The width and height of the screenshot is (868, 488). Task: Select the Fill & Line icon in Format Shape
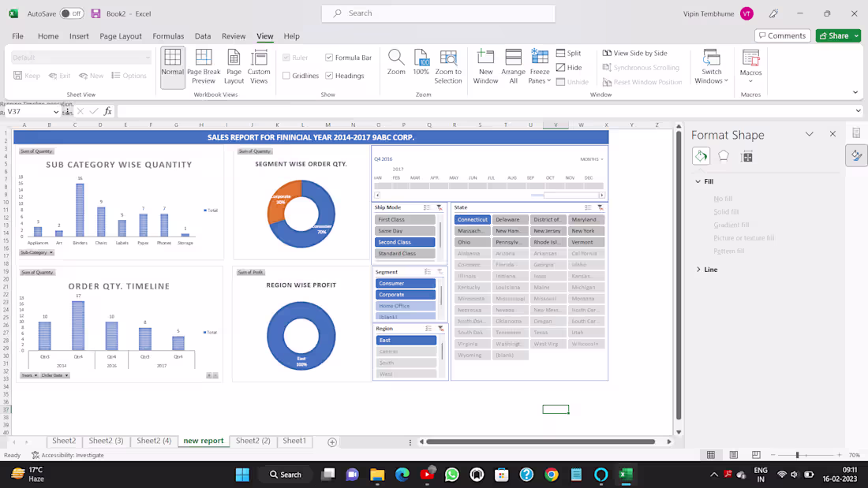(701, 155)
